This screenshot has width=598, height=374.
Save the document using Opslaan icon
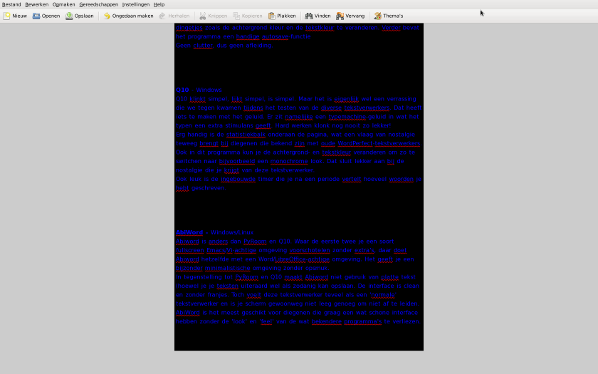click(69, 16)
